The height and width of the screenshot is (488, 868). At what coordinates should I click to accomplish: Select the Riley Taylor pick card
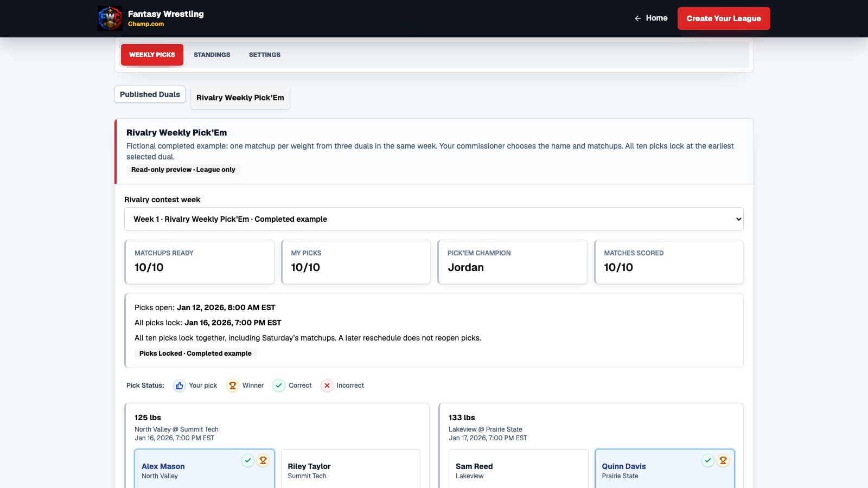350,469
